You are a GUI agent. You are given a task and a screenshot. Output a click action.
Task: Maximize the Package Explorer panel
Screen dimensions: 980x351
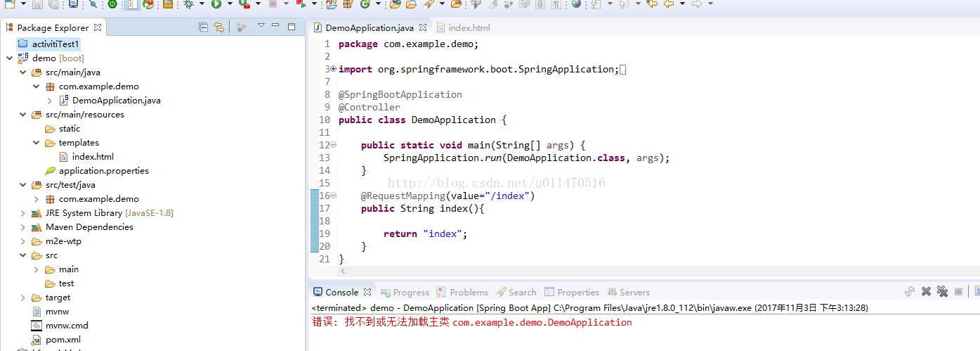point(292,27)
